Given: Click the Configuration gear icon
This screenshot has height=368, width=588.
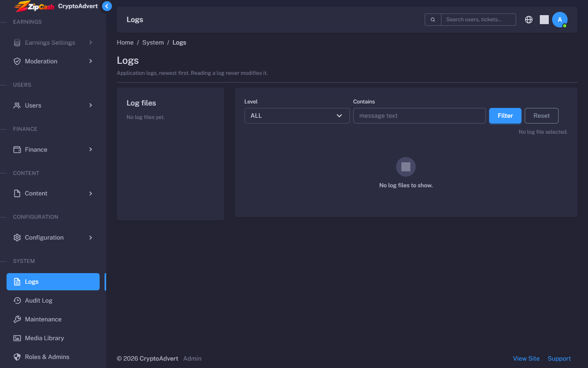Looking at the screenshot, I should click(17, 238).
